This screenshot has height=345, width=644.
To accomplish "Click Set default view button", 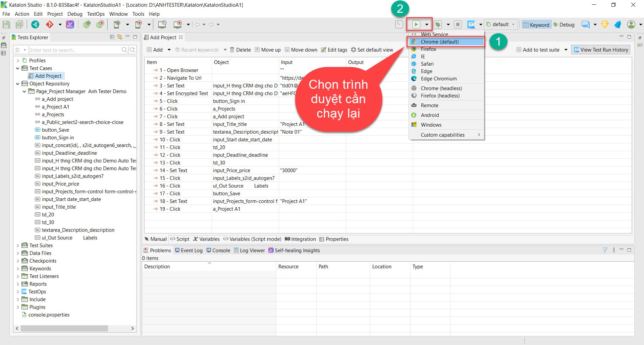I will tap(372, 50).
